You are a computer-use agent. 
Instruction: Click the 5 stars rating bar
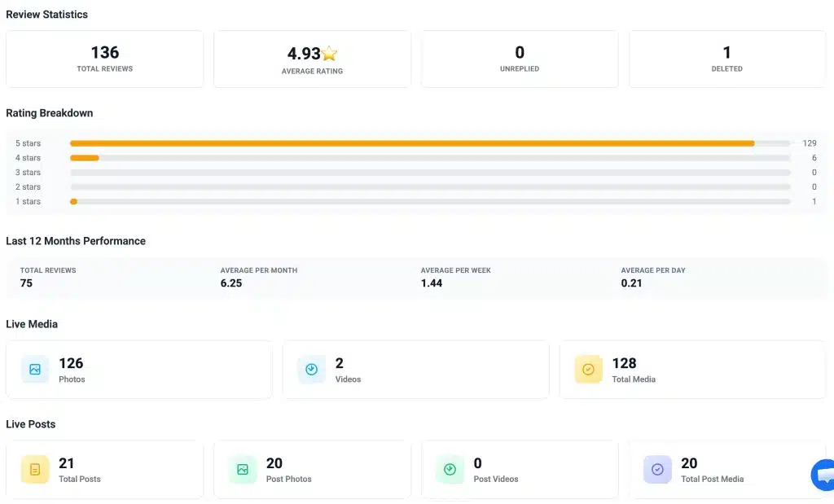pos(430,143)
